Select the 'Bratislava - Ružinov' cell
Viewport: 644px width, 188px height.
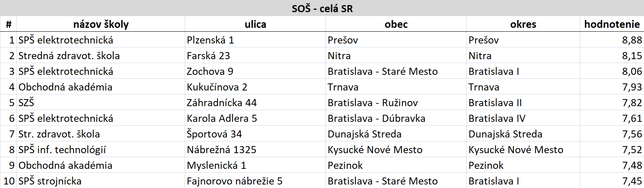click(396, 102)
